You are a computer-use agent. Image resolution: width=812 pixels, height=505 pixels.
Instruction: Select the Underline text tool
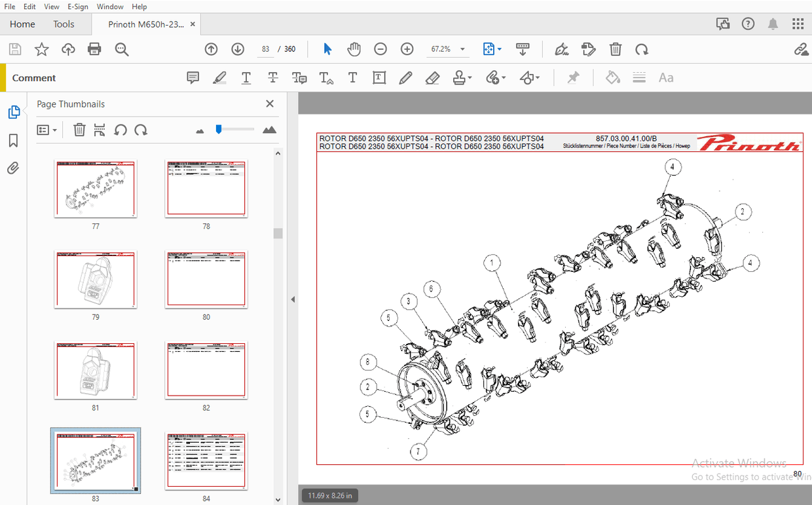point(246,77)
